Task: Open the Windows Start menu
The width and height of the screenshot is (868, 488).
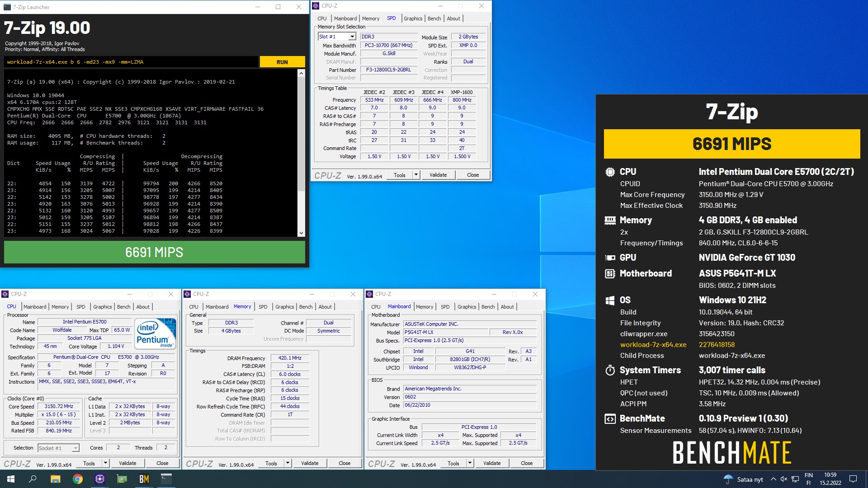Action: tap(11, 479)
